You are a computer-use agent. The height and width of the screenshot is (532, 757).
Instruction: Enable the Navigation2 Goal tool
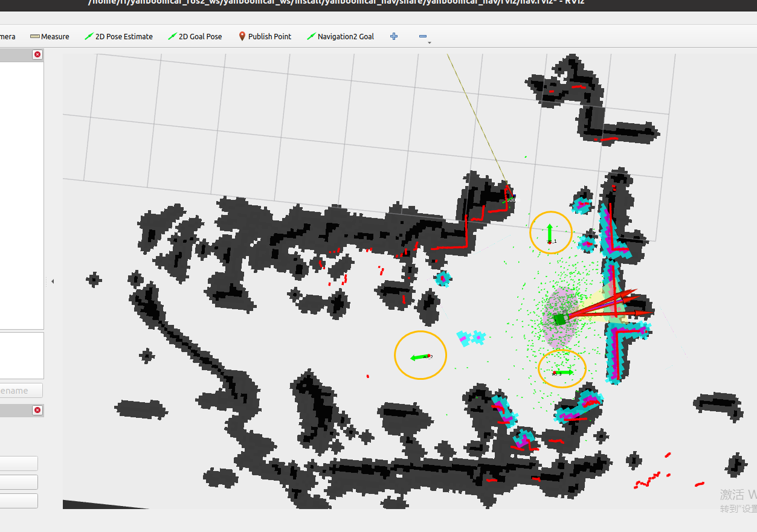point(341,37)
